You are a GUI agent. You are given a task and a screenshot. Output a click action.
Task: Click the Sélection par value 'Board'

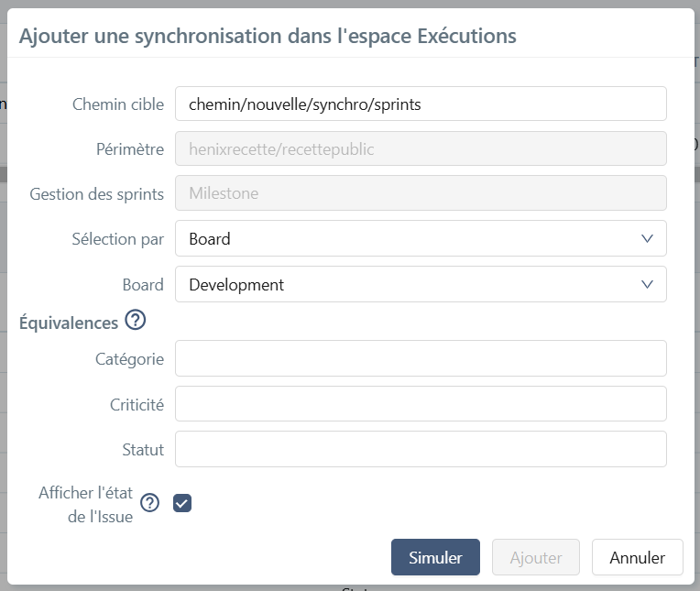(211, 239)
